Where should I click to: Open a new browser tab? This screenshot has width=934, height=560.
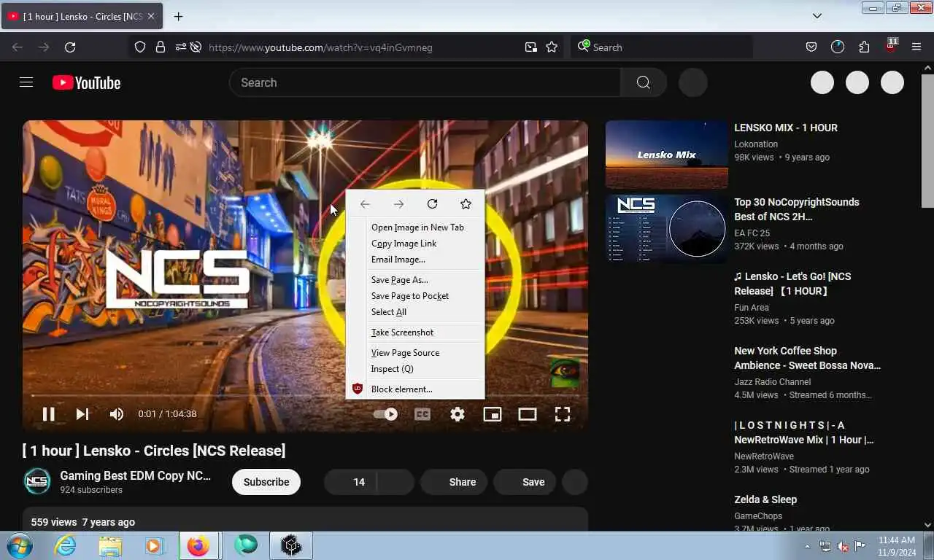[x=178, y=16]
